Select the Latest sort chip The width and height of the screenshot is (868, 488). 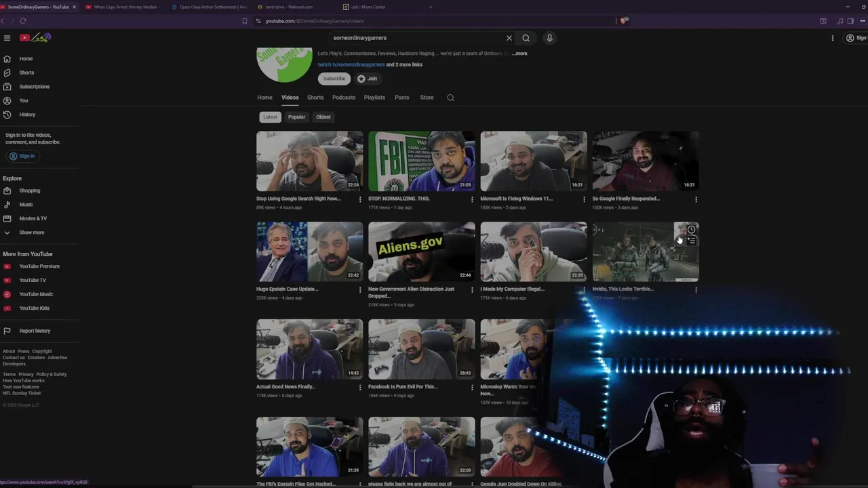[270, 117]
